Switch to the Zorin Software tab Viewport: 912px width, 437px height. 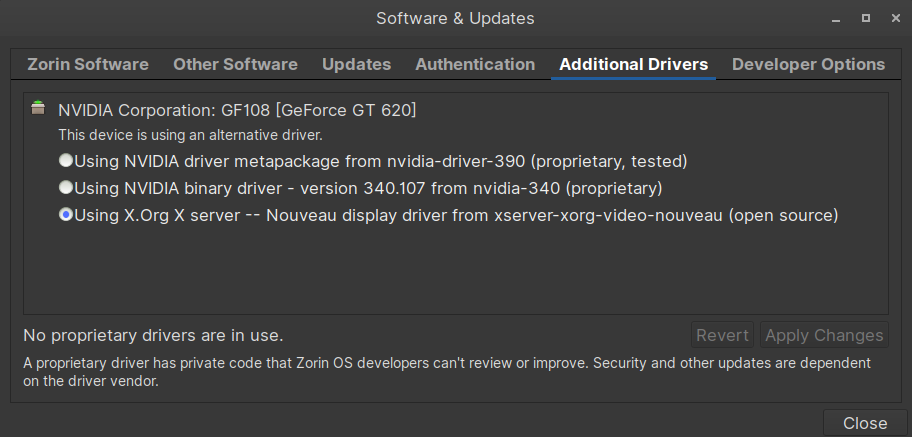tap(88, 64)
